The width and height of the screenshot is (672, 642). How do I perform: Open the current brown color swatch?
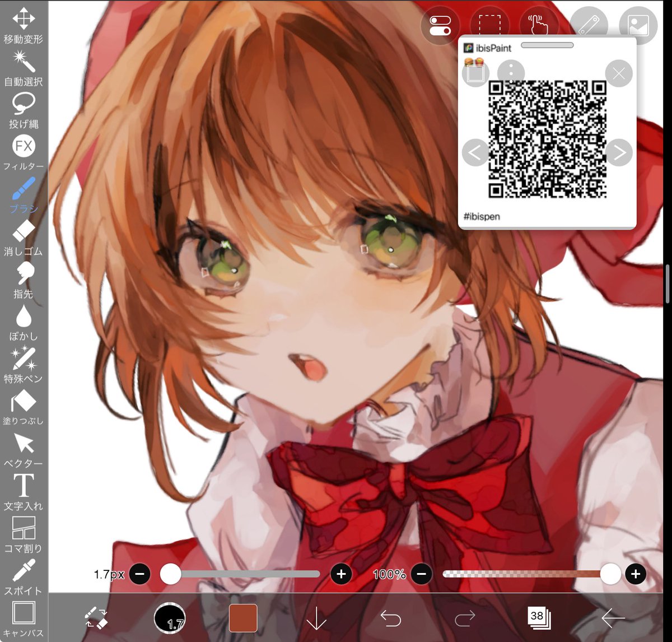point(243,618)
